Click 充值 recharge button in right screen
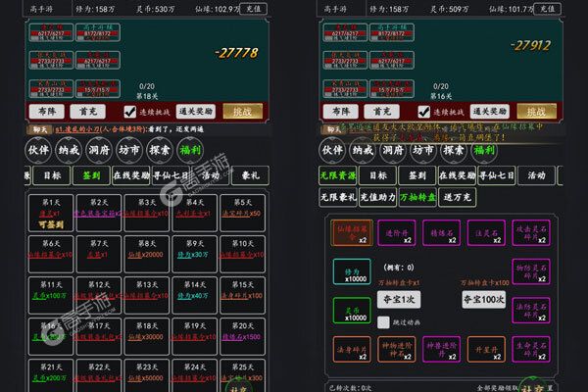This screenshot has width=588, height=392. pos(548,9)
